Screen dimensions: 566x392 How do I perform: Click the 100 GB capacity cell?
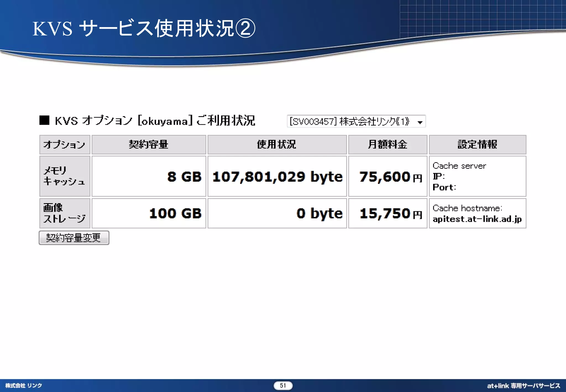pyautogui.click(x=149, y=213)
